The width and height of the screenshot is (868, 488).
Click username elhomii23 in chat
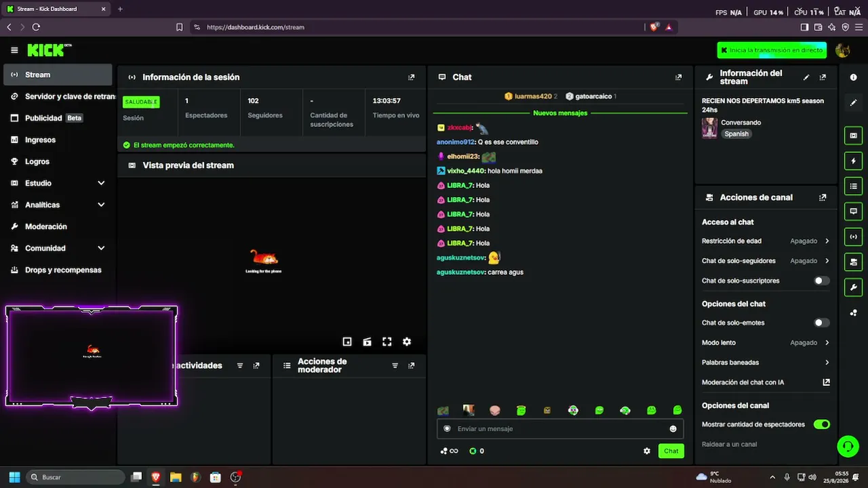click(x=462, y=157)
